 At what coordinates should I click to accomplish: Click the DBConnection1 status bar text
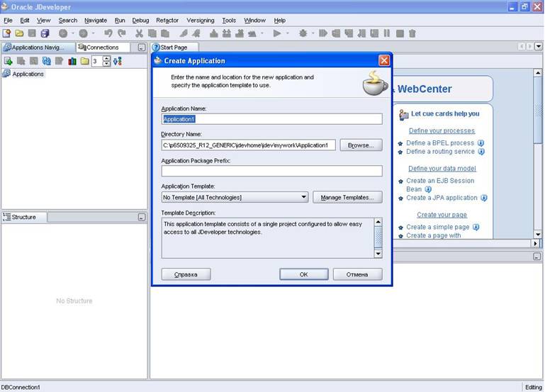[21, 387]
